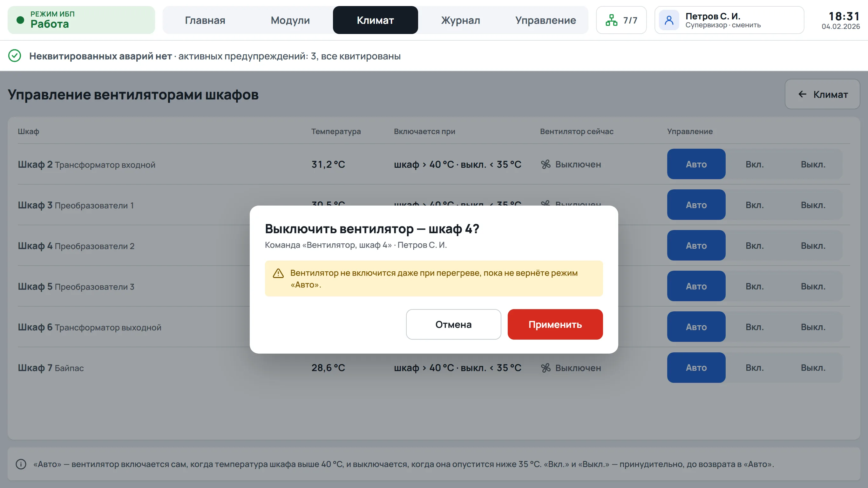Set Шкаф 5 fan to Выкл.

tap(813, 286)
